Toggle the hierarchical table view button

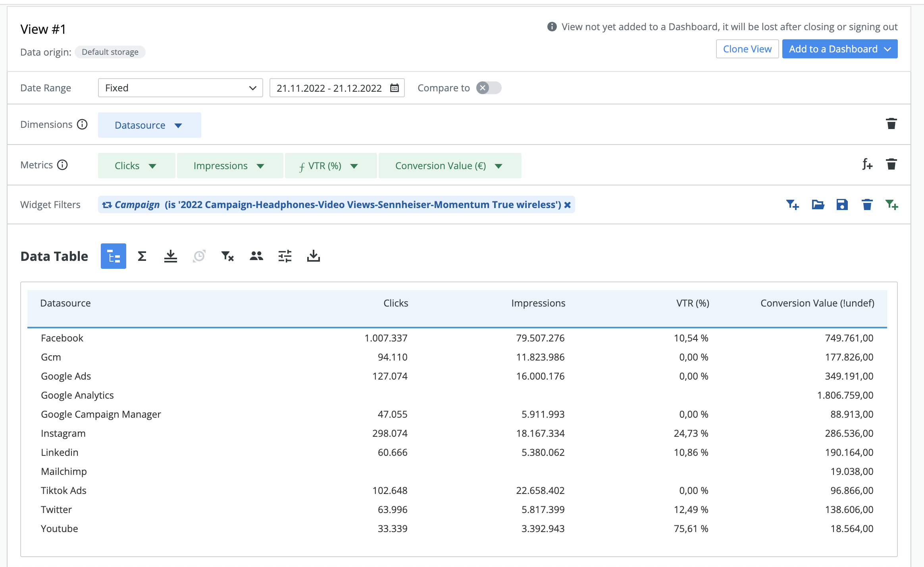coord(113,256)
